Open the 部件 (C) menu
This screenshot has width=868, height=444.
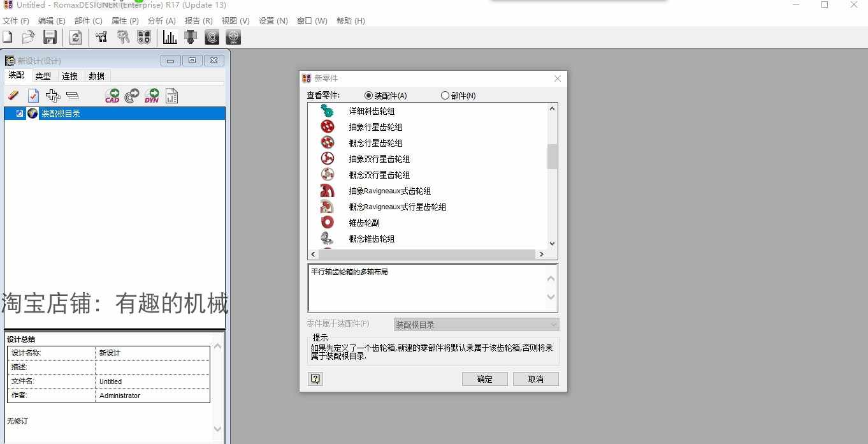point(89,21)
